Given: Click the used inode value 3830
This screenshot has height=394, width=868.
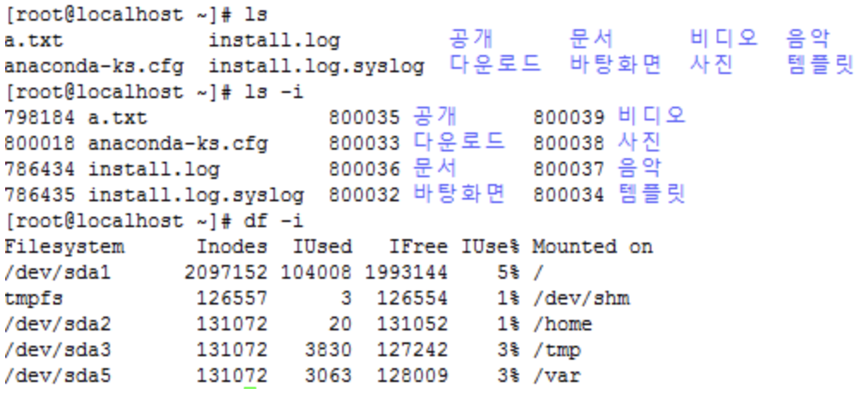Looking at the screenshot, I should [x=328, y=350].
